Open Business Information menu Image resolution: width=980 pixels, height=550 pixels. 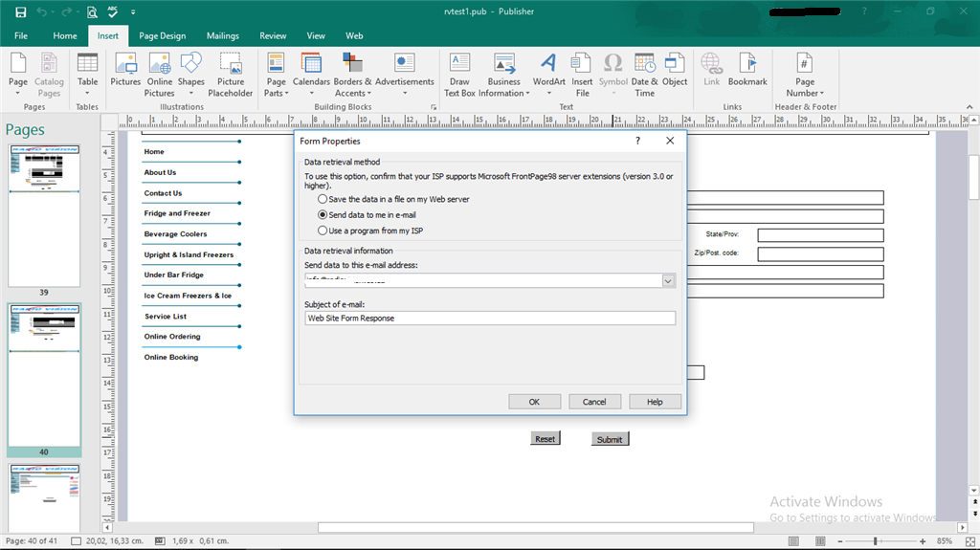503,75
